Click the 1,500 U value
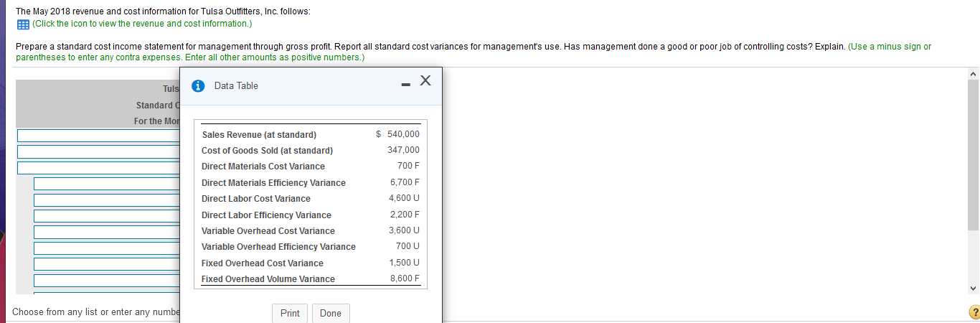This screenshot has height=323, width=980. 405,263
